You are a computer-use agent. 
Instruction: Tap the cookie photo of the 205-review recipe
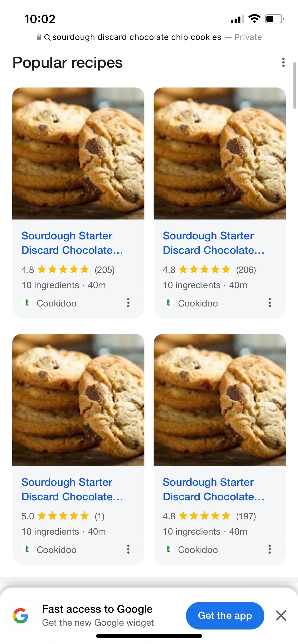coord(78,153)
